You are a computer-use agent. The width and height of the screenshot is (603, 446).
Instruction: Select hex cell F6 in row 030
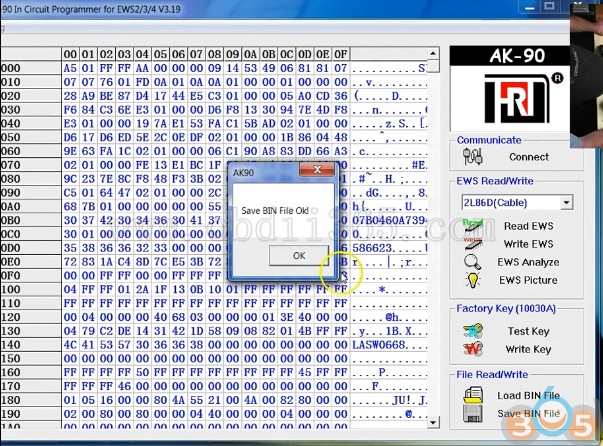[x=70, y=110]
